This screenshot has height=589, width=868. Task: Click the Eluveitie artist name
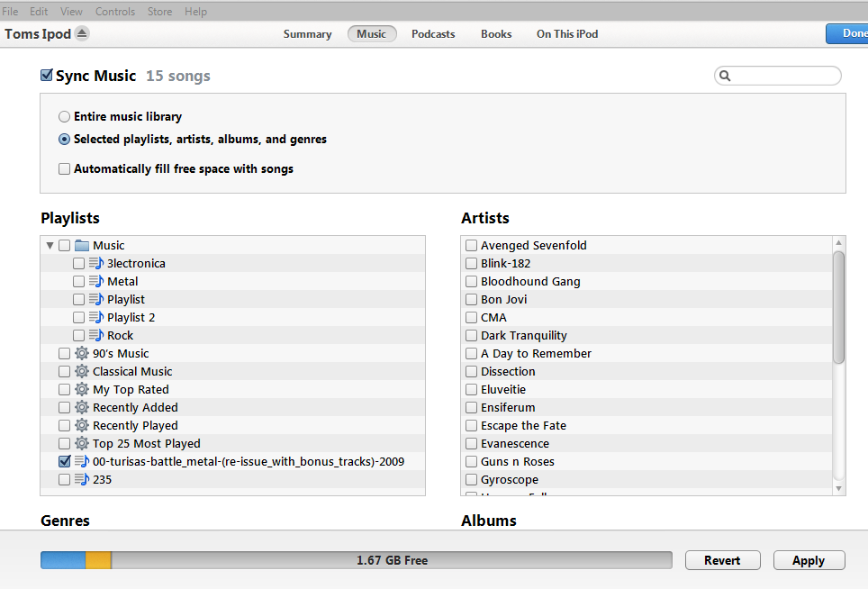click(503, 389)
